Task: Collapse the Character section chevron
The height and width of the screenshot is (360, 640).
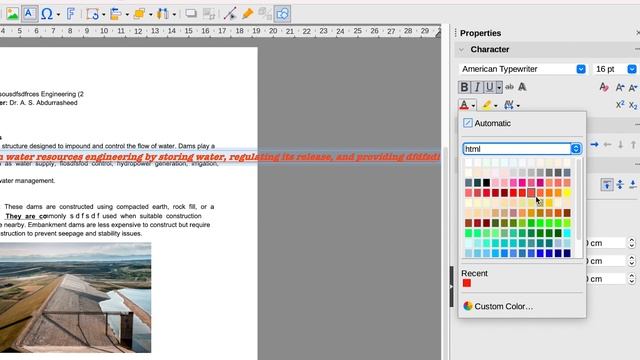Action: pos(461,50)
